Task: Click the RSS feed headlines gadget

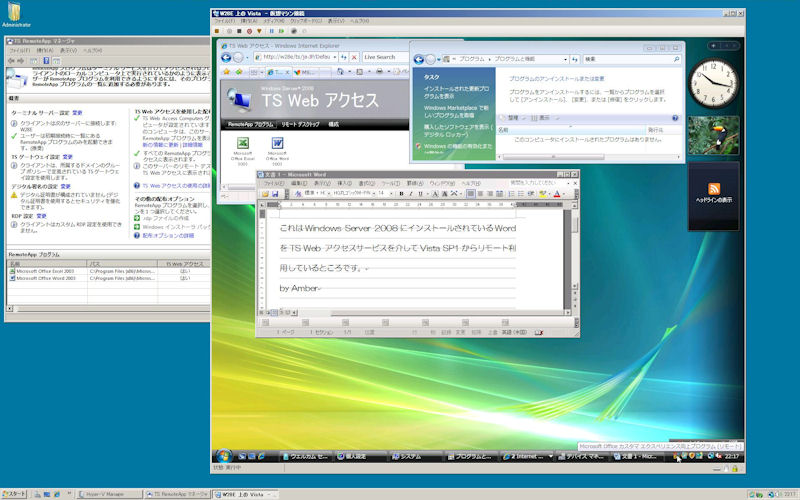Action: [x=713, y=196]
